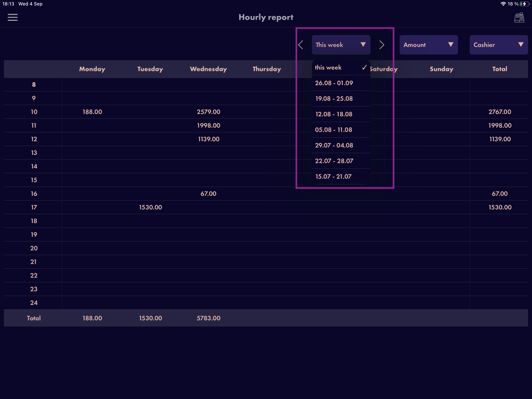The height and width of the screenshot is (399, 532).
Task: Open the cash register icon
Action: 519,18
